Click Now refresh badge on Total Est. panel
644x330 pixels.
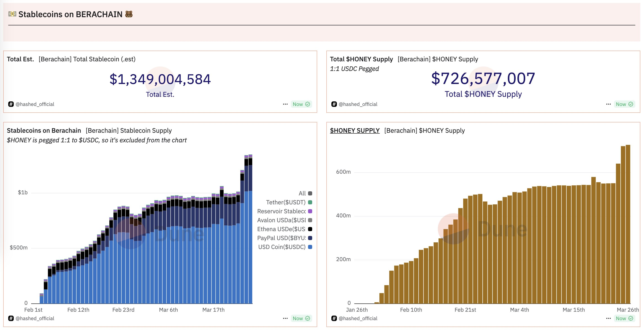click(x=301, y=104)
